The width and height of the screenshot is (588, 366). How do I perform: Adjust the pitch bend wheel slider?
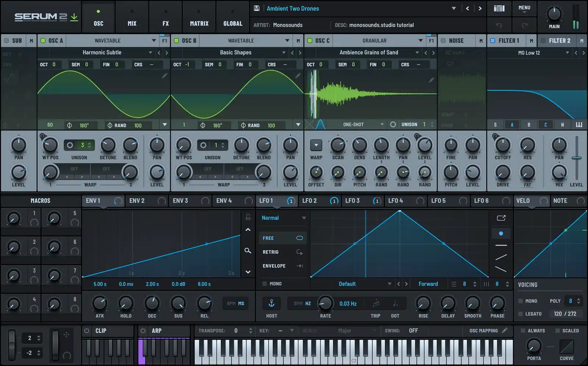click(x=12, y=345)
